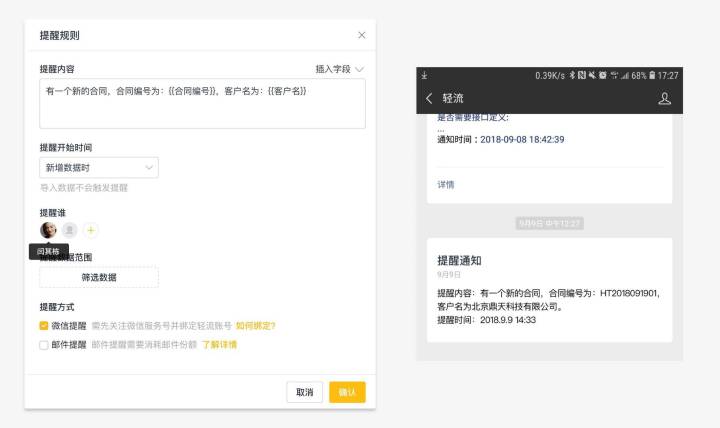The height and width of the screenshot is (428, 720).
Task: Confirm with the yellow 确认 button
Action: point(347,392)
